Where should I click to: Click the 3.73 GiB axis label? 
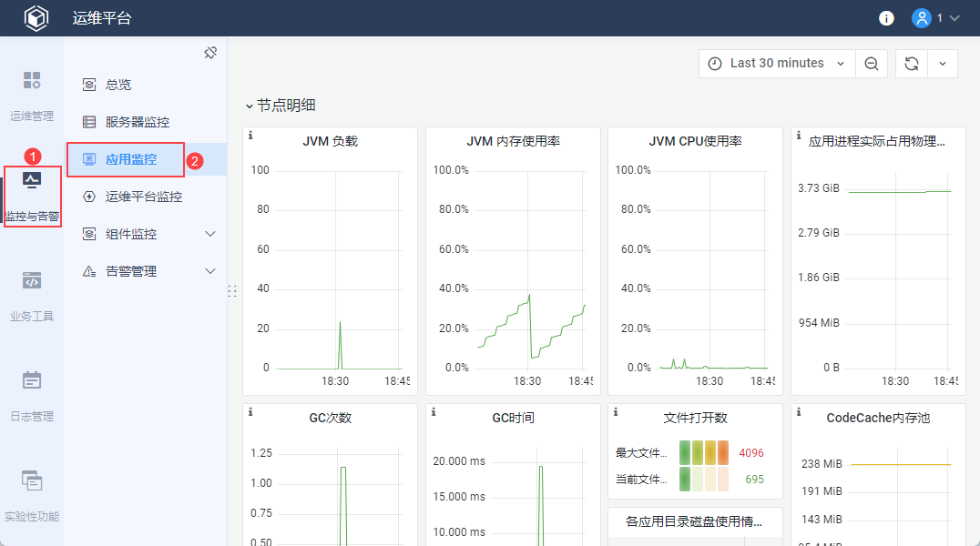818,188
